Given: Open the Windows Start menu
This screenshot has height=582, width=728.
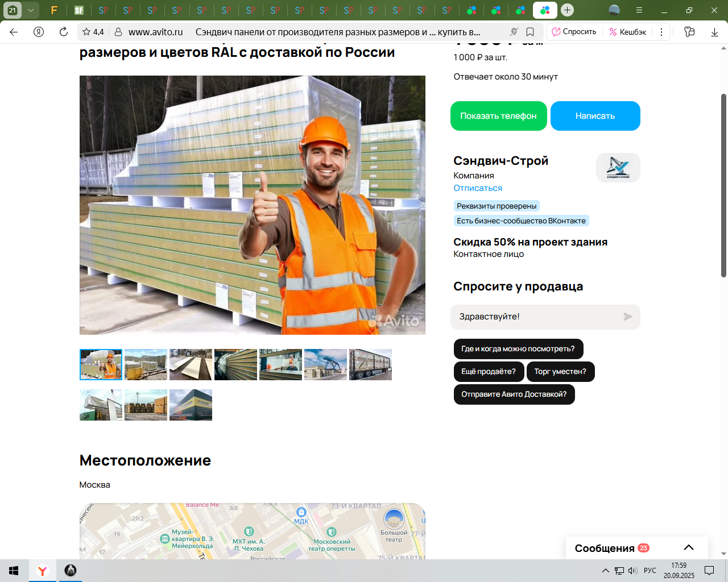Looking at the screenshot, I should (x=14, y=571).
